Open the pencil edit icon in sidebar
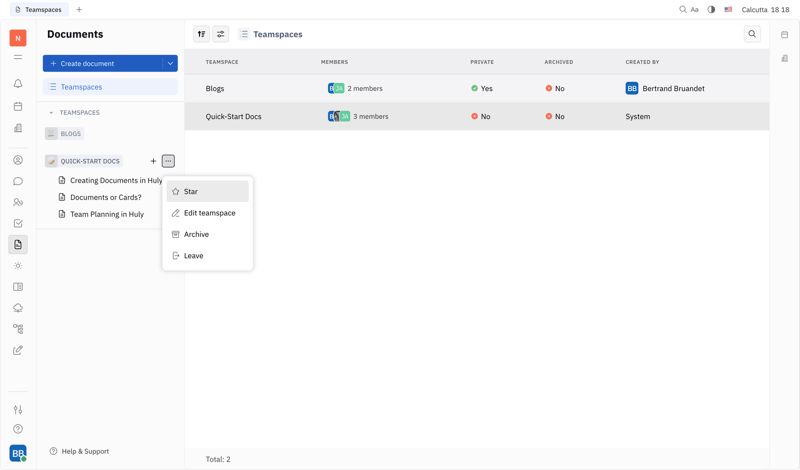800x470 pixels. pyautogui.click(x=18, y=350)
